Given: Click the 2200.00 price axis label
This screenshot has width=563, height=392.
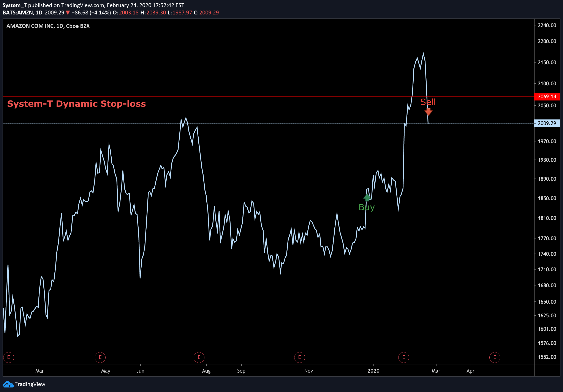Looking at the screenshot, I should (547, 41).
